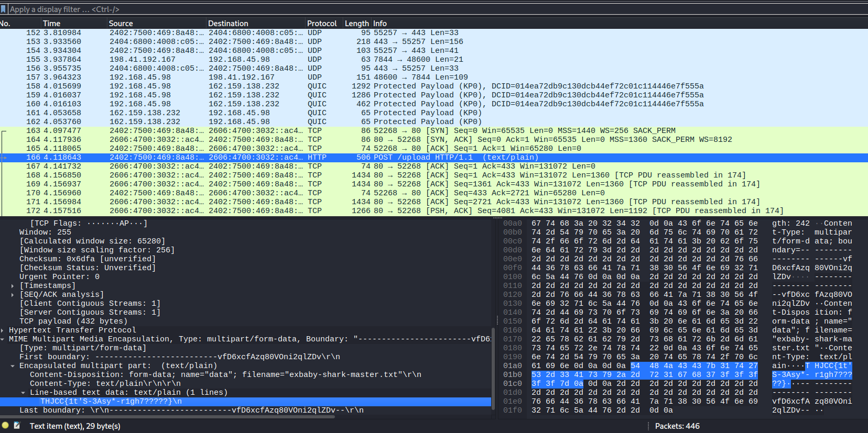The width and height of the screenshot is (868, 433).
Task: Select the [Type: multipart/form-data] line
Action: pyautogui.click(x=83, y=348)
